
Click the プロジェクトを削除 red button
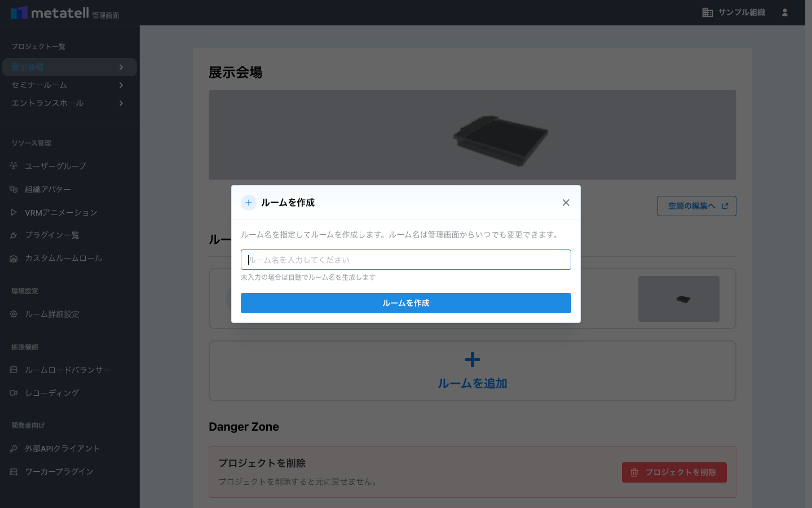pyautogui.click(x=674, y=472)
